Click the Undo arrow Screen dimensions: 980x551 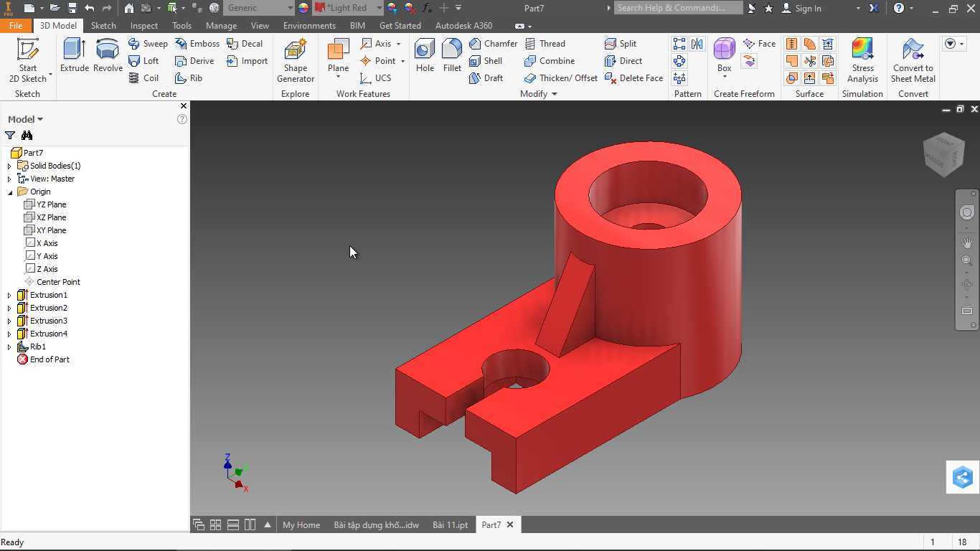(90, 8)
